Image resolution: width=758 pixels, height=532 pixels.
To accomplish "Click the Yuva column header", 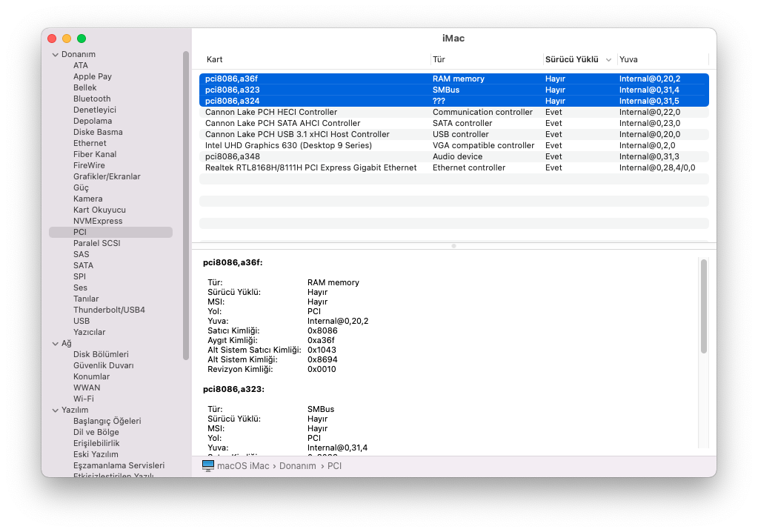I will (x=628, y=59).
